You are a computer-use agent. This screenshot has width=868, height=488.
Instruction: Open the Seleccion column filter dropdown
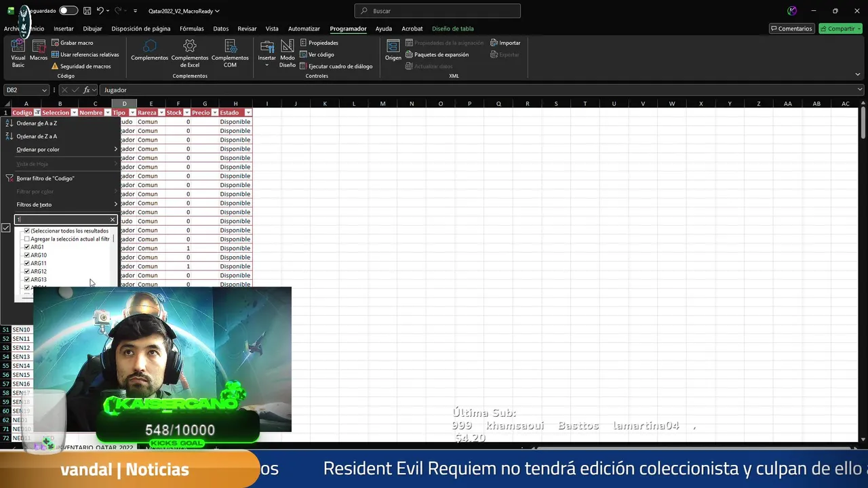[x=74, y=113]
